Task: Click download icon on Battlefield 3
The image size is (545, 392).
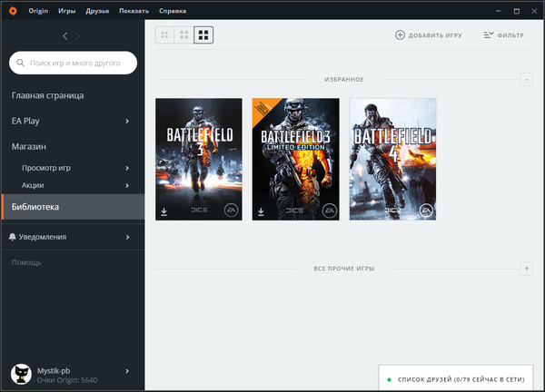Action: [164, 211]
